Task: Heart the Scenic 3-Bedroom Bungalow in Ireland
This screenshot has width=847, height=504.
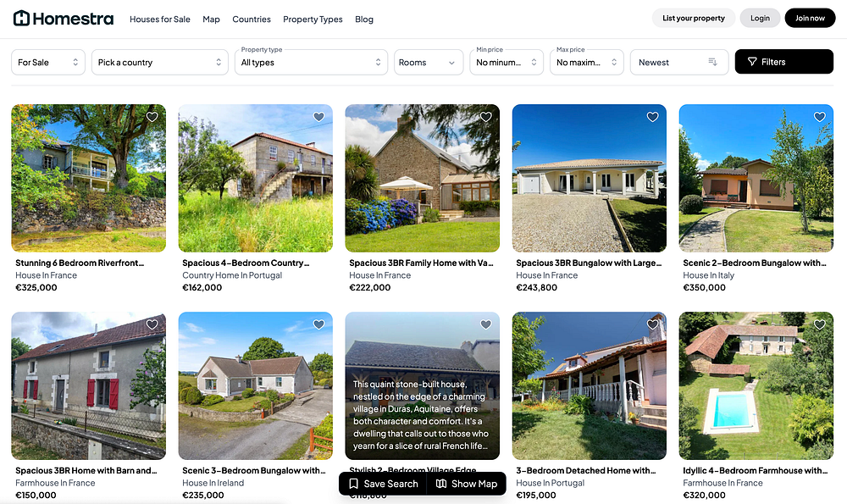Action: click(x=319, y=324)
